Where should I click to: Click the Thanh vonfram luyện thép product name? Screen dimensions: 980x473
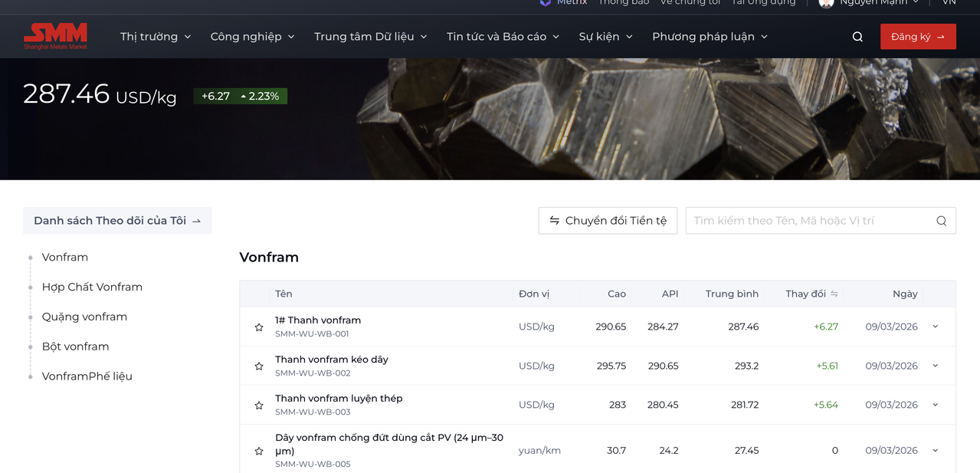[339, 399]
